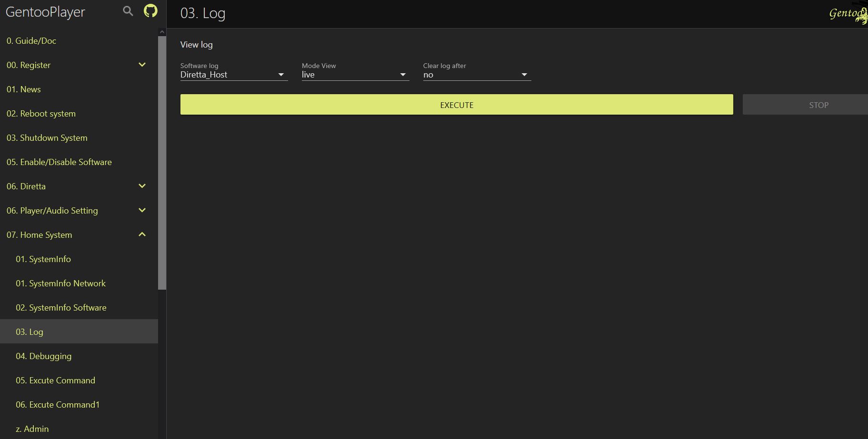The width and height of the screenshot is (868, 439).
Task: Open the Clear log after dropdown
Action: [x=477, y=75]
